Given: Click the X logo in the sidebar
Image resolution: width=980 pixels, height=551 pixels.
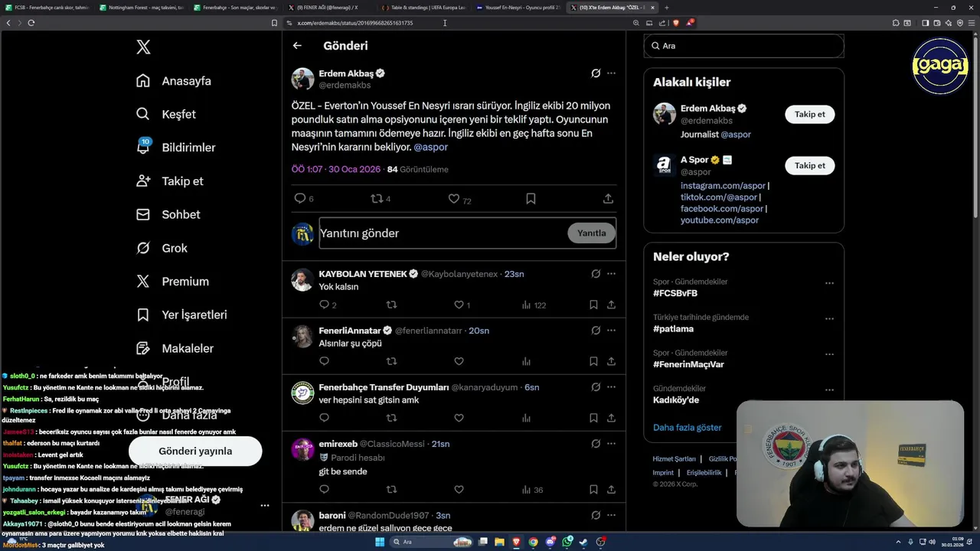Looking at the screenshot, I should tap(143, 47).
